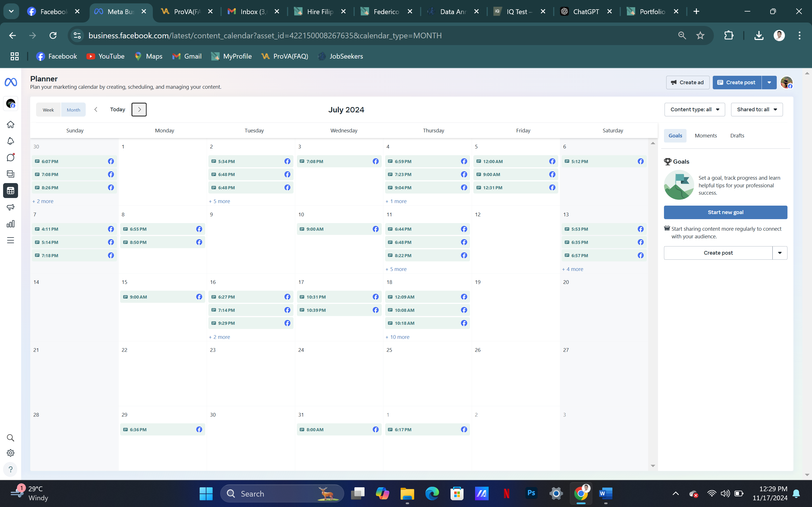Open Inbox chat bubble icon in sidebar
812x507 pixels.
(10, 158)
